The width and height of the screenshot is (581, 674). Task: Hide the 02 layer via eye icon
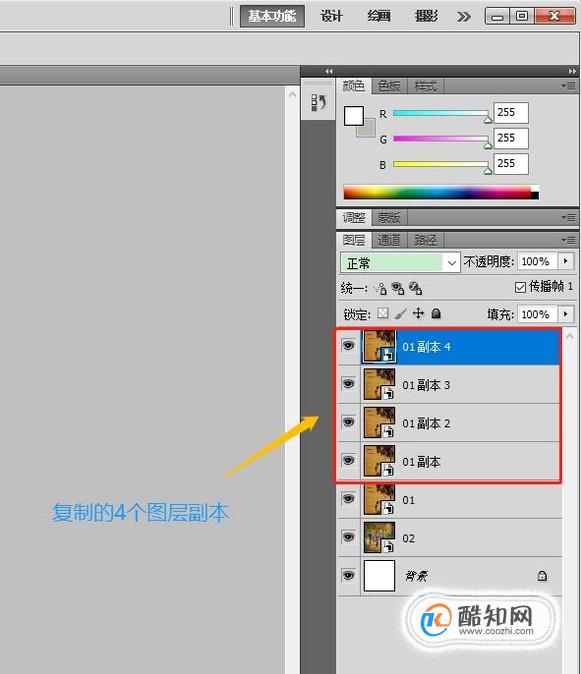[x=349, y=536]
